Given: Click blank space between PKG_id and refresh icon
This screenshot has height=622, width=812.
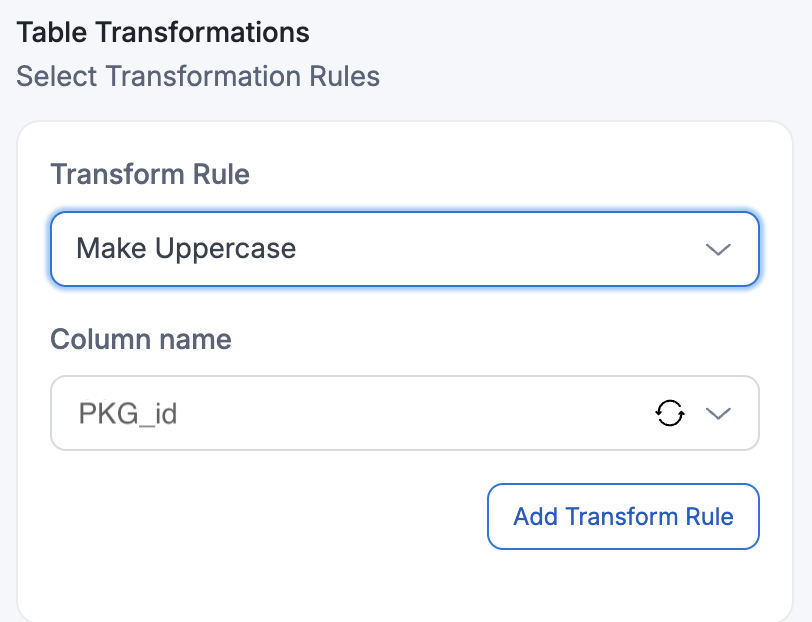Looking at the screenshot, I should (x=420, y=413).
